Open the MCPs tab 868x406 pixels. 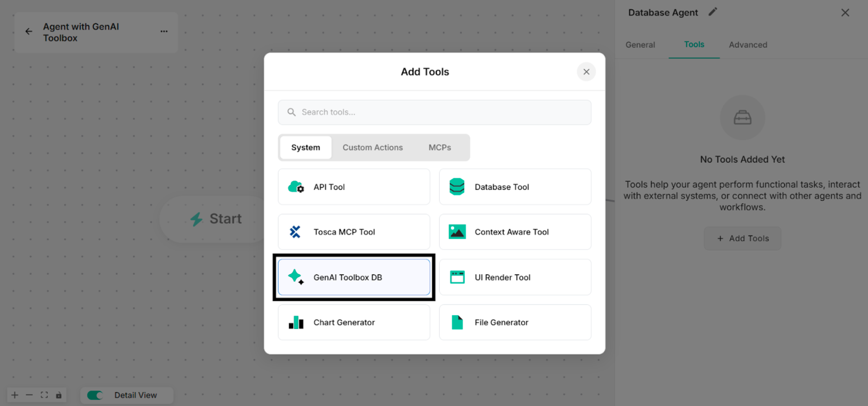[x=439, y=148]
